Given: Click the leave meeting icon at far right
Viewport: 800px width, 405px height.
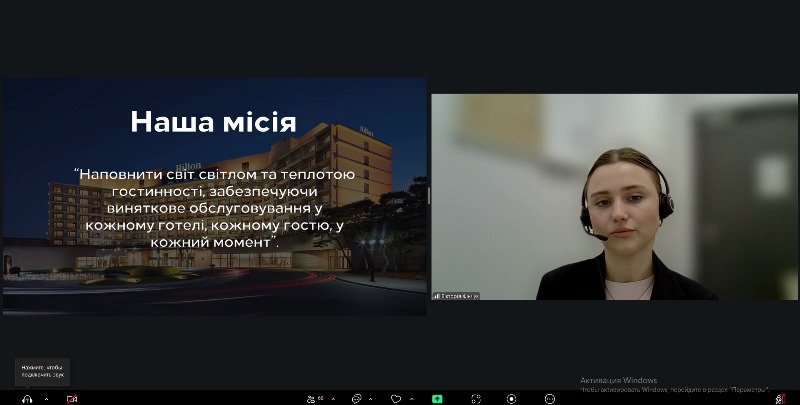Looking at the screenshot, I should 780,399.
